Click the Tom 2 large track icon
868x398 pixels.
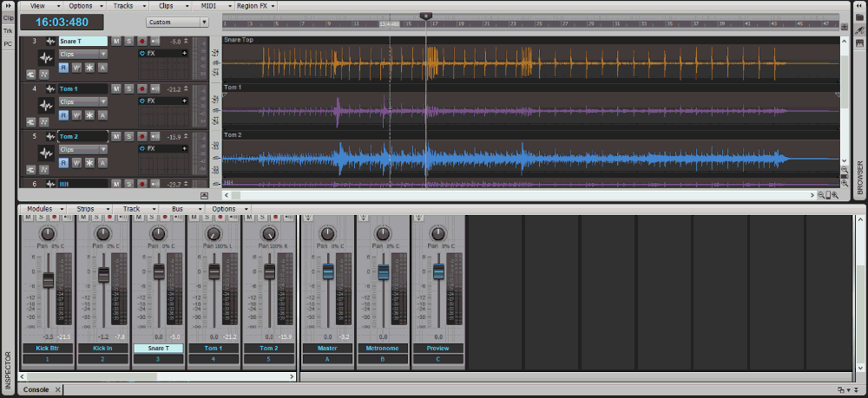click(46, 152)
